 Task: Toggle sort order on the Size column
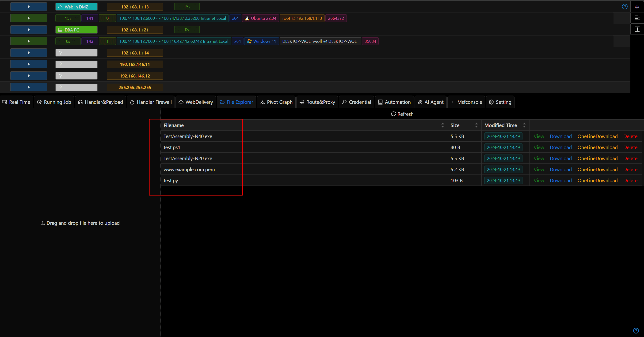pyautogui.click(x=476, y=125)
